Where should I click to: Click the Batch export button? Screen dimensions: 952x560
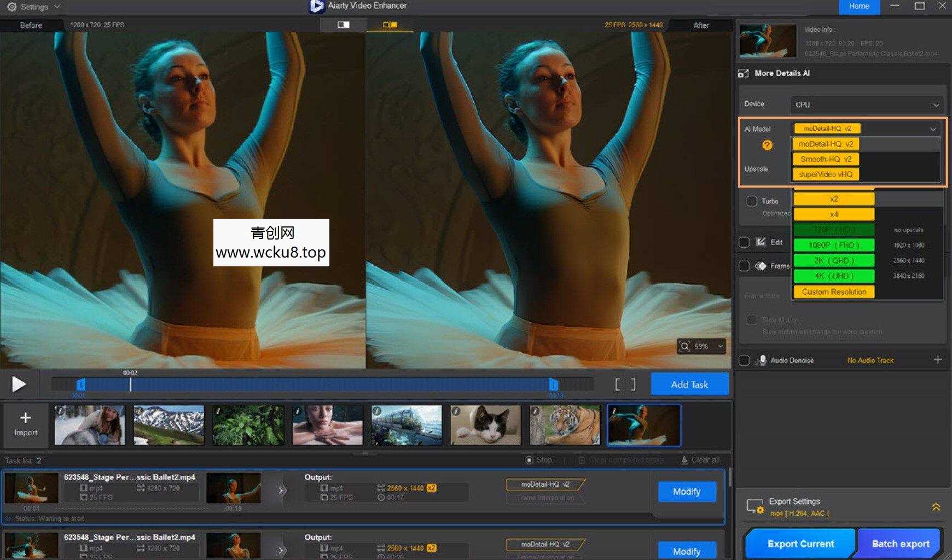(900, 544)
